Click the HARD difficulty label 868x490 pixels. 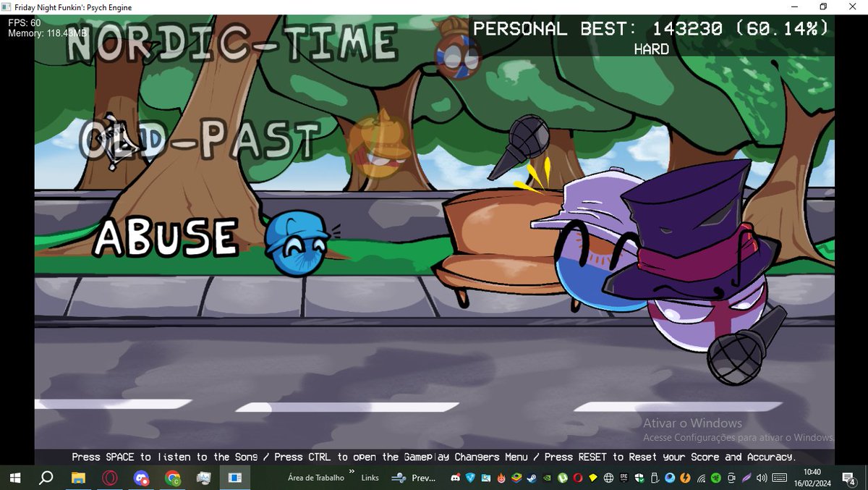coord(651,49)
